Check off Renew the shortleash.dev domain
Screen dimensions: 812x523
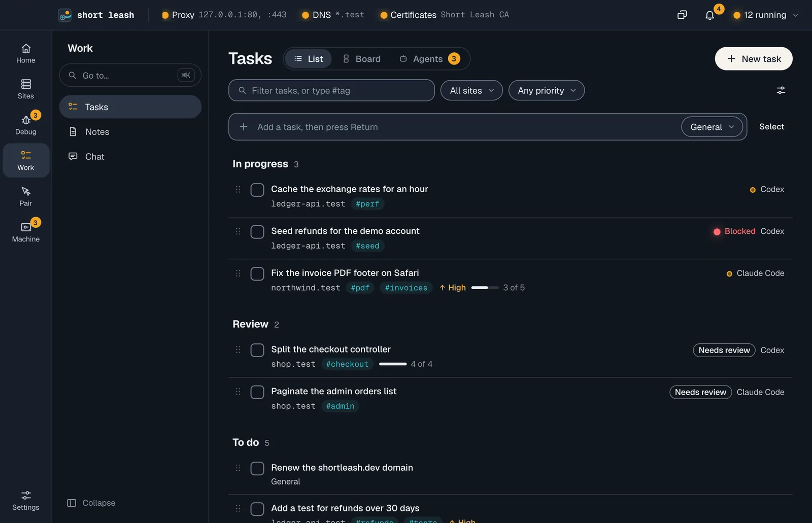(257, 468)
